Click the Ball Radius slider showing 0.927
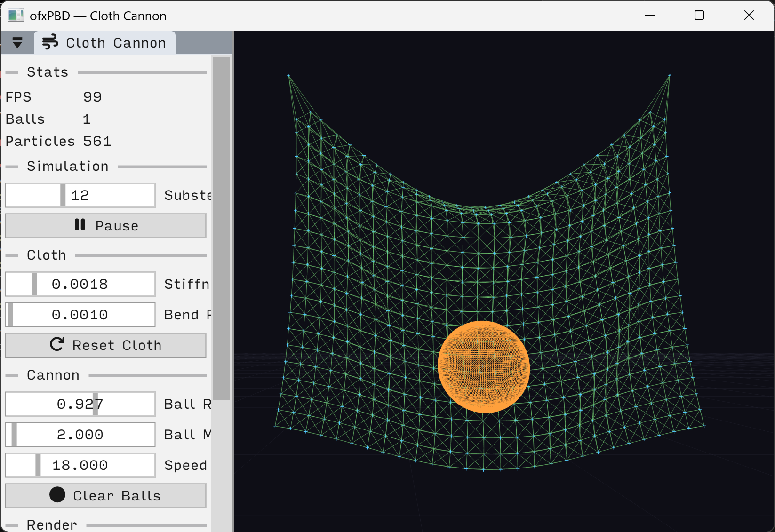This screenshot has height=532, width=775. (80, 404)
